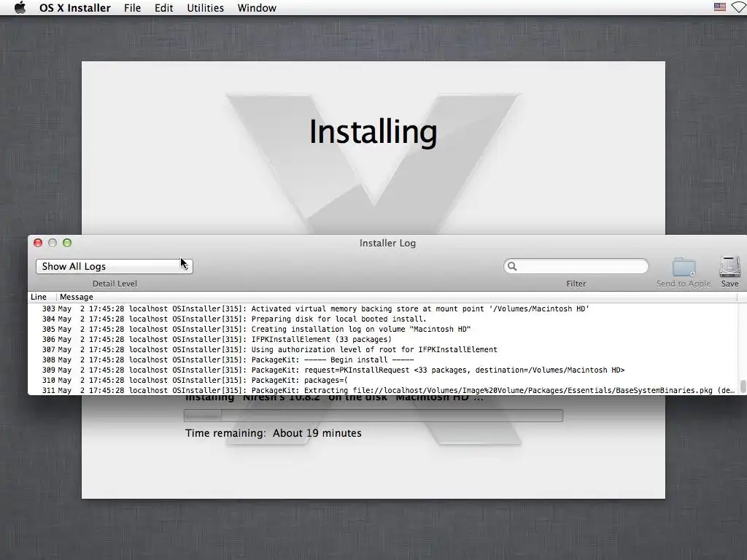Click the Installing heading in installer window
This screenshot has height=560, width=747.
click(x=373, y=131)
